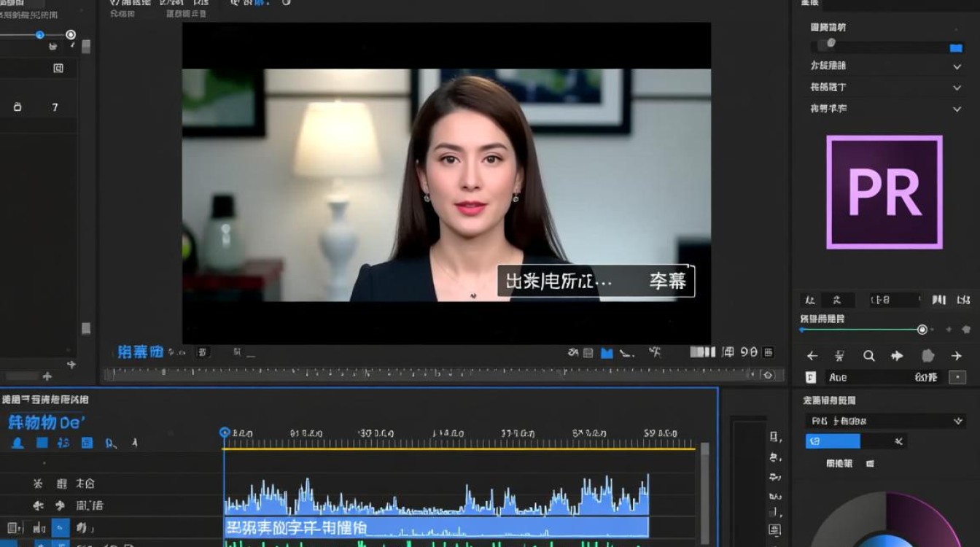Click the camera export frame icon under the monitor

tap(574, 352)
